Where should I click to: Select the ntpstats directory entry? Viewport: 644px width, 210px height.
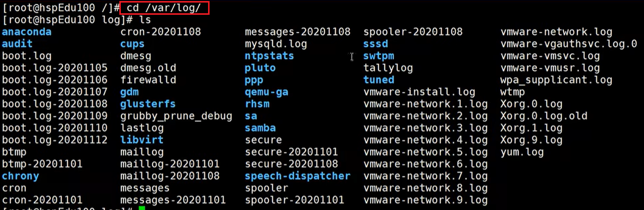pyautogui.click(x=269, y=56)
